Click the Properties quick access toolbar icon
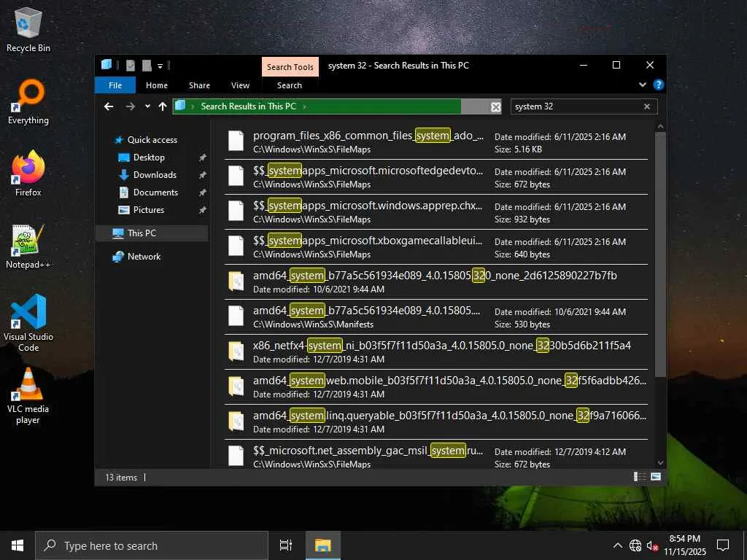The width and height of the screenshot is (747, 560). coord(130,65)
